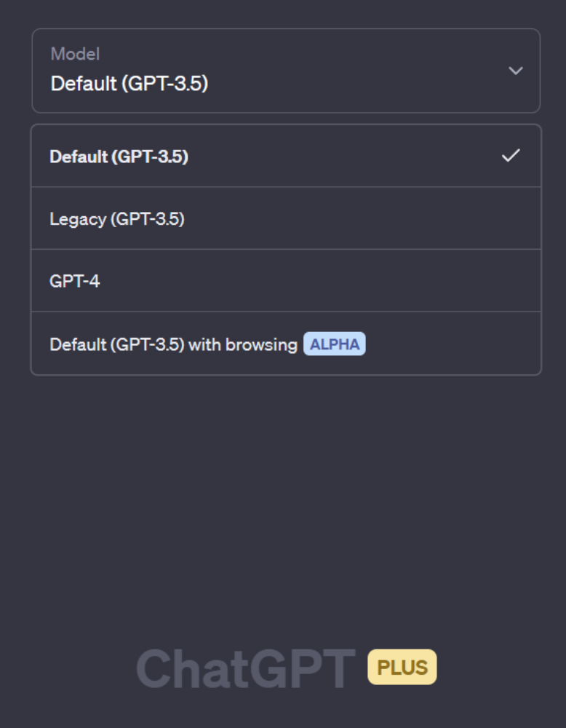Click the chevron arrow in the Model selector
The image size is (566, 728).
click(x=515, y=71)
